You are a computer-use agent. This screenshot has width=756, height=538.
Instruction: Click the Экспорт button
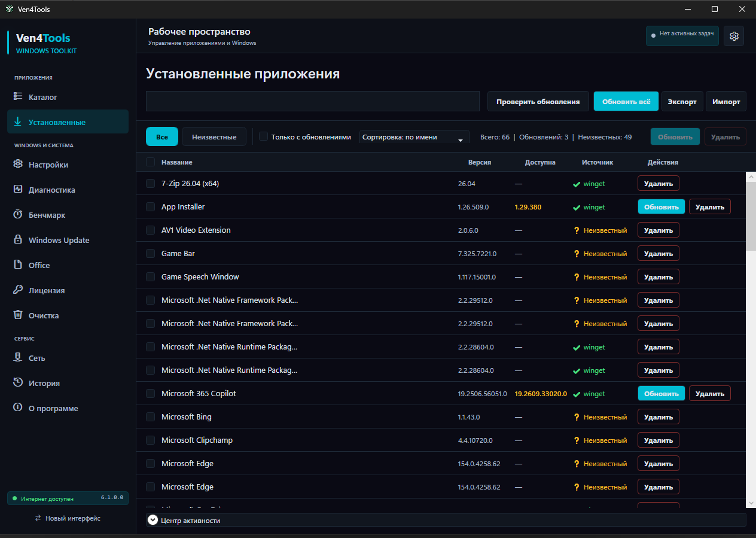[x=682, y=101]
